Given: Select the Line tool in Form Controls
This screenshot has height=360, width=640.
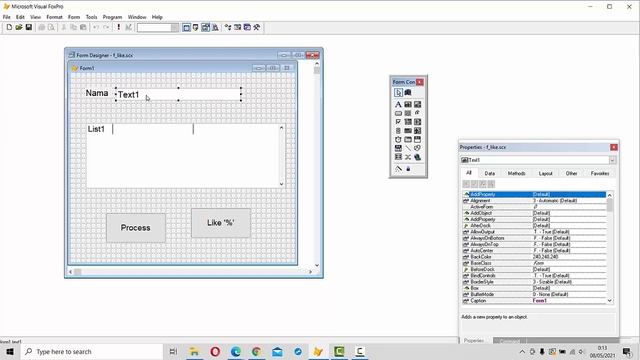Looking at the screenshot, I should 408,148.
